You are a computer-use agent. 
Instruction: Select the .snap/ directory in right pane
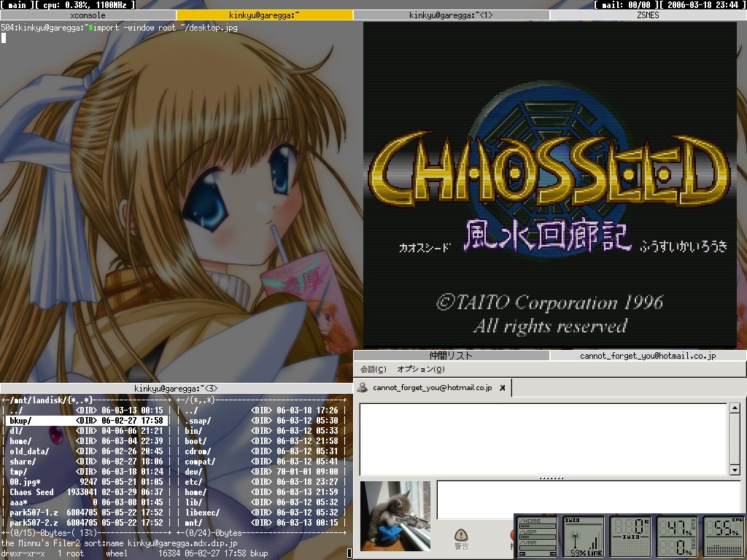[262, 421]
